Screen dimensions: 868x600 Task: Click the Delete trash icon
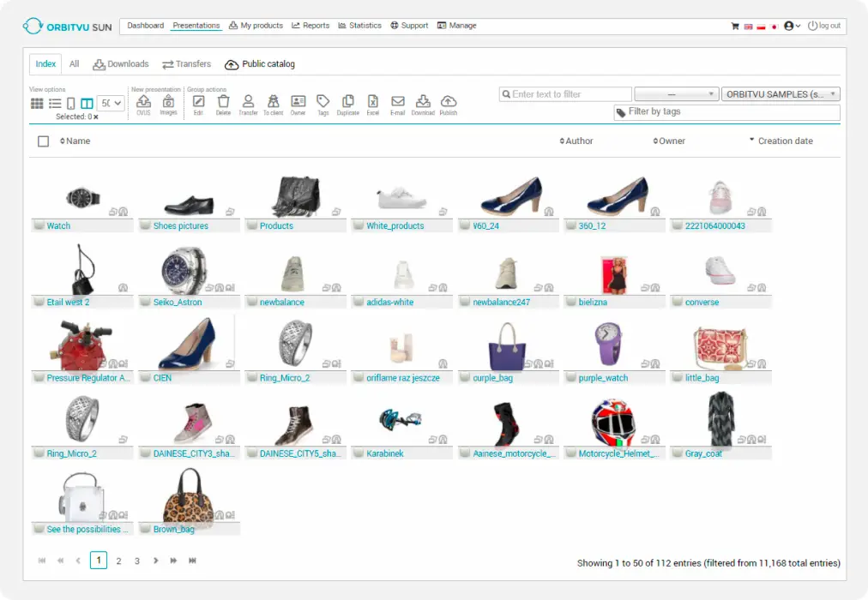point(223,102)
